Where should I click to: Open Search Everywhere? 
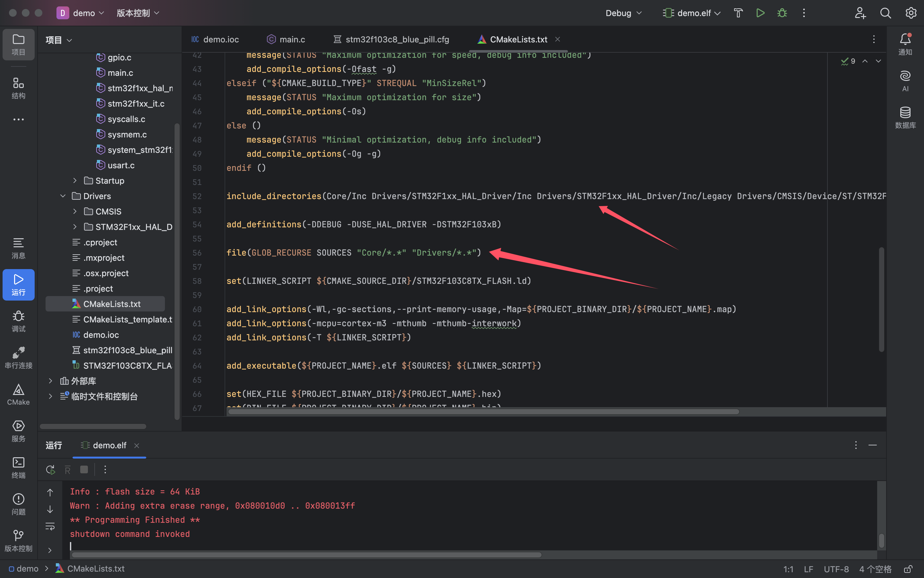click(x=886, y=13)
